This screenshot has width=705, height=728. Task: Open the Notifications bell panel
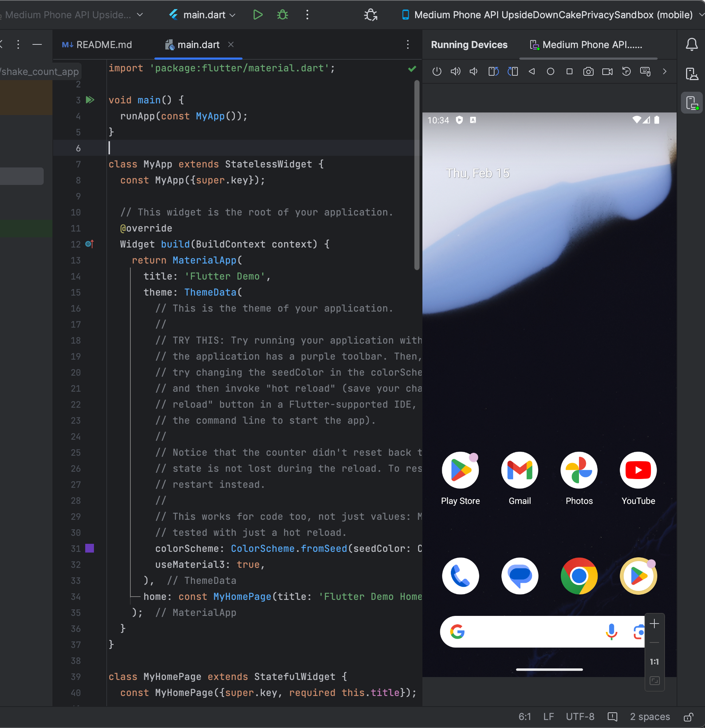tap(691, 44)
